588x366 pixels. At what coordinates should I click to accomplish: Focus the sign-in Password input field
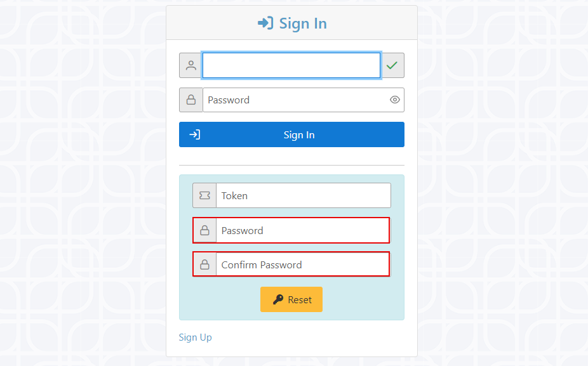click(295, 100)
